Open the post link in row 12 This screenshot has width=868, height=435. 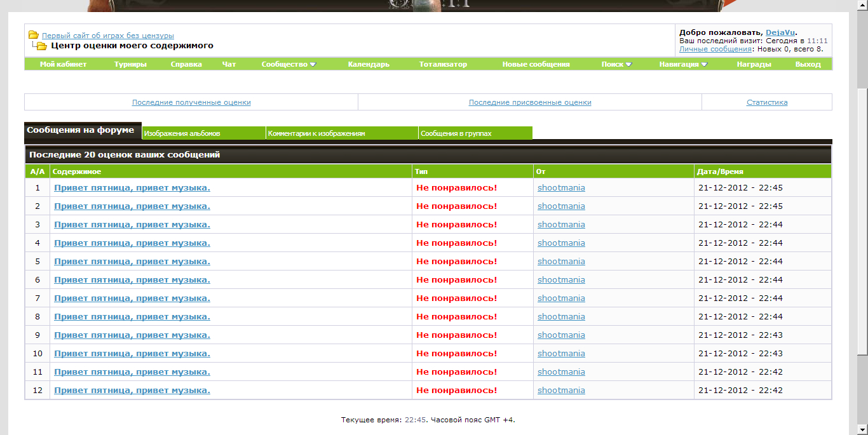[x=132, y=391]
